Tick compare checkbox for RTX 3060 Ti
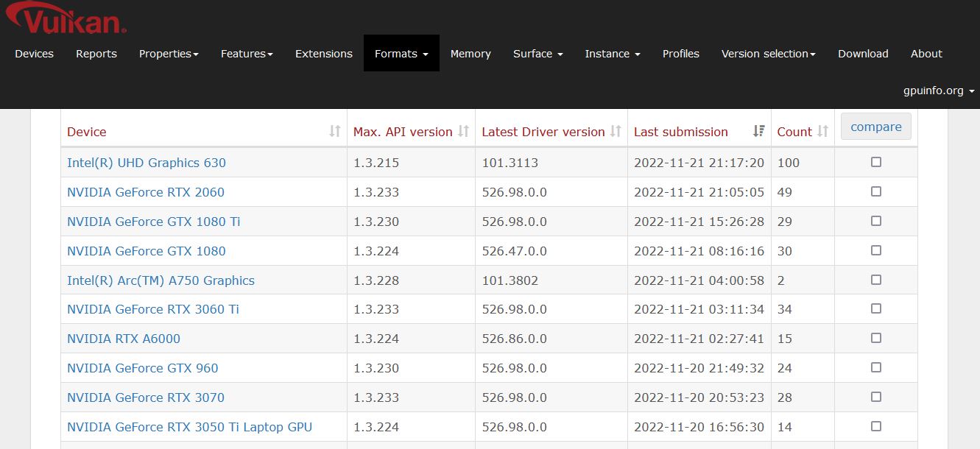 point(876,308)
